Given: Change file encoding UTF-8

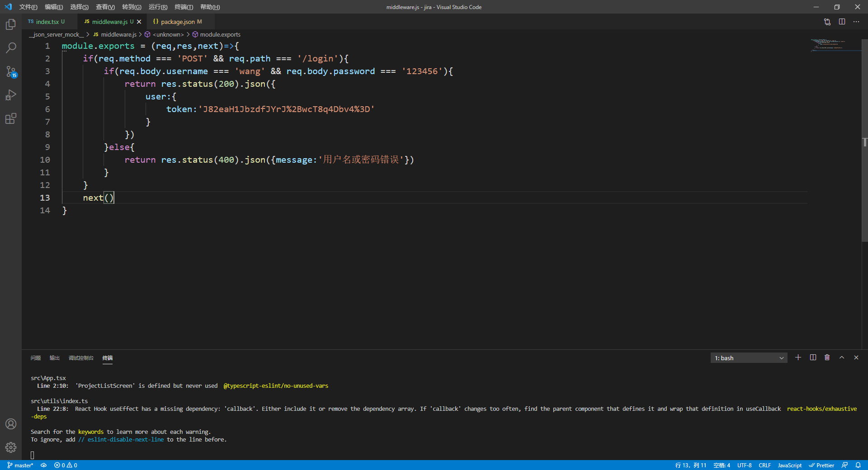Looking at the screenshot, I should click(744, 465).
